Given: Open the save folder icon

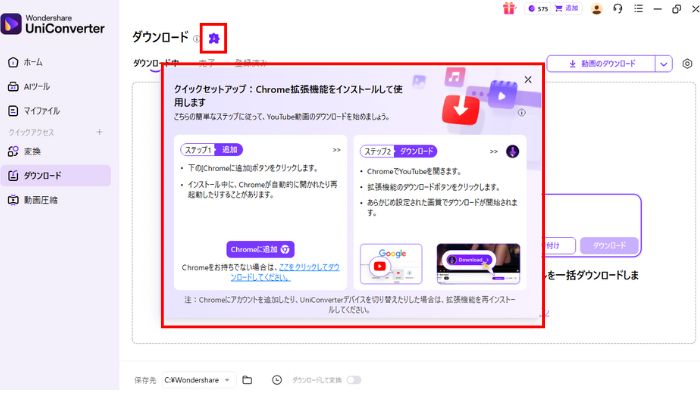Looking at the screenshot, I should pyautogui.click(x=247, y=380).
